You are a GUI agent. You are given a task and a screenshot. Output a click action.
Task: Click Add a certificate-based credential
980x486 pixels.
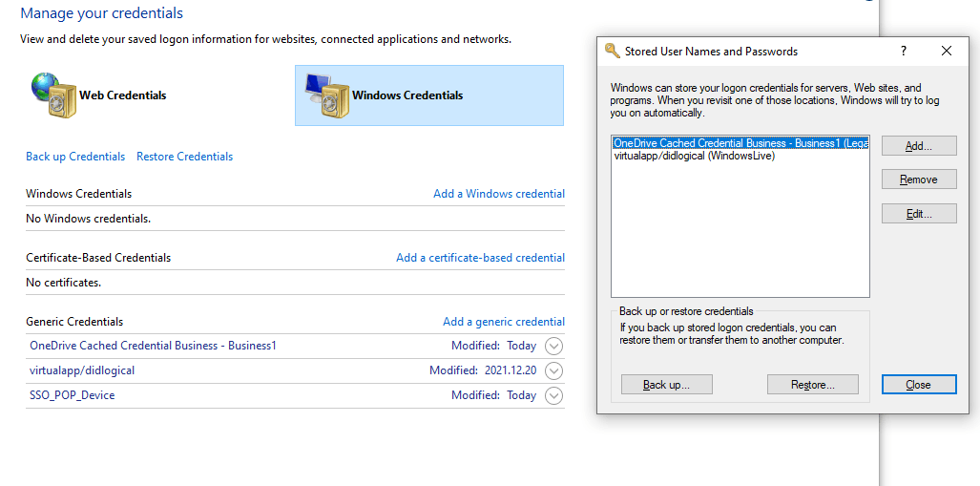pos(480,258)
